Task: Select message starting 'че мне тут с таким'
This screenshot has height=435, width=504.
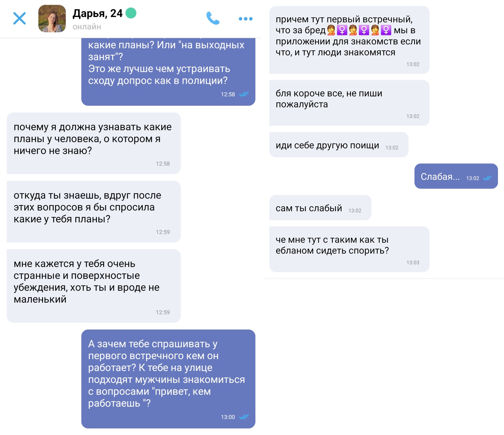Action: click(x=349, y=249)
